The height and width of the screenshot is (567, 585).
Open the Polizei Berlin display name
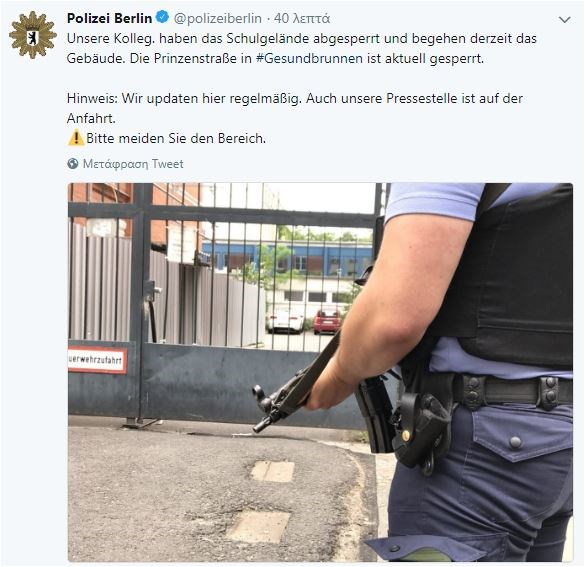(110, 18)
